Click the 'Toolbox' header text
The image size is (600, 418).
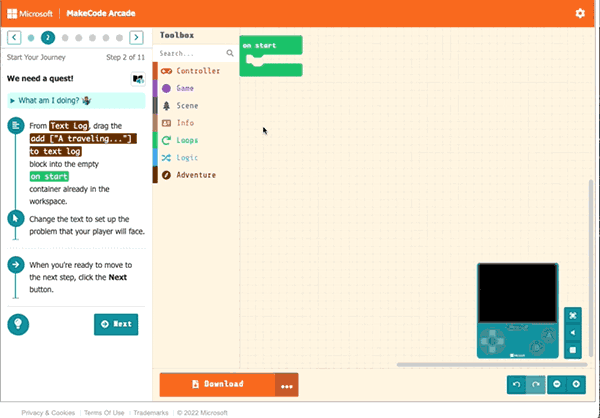177,35
